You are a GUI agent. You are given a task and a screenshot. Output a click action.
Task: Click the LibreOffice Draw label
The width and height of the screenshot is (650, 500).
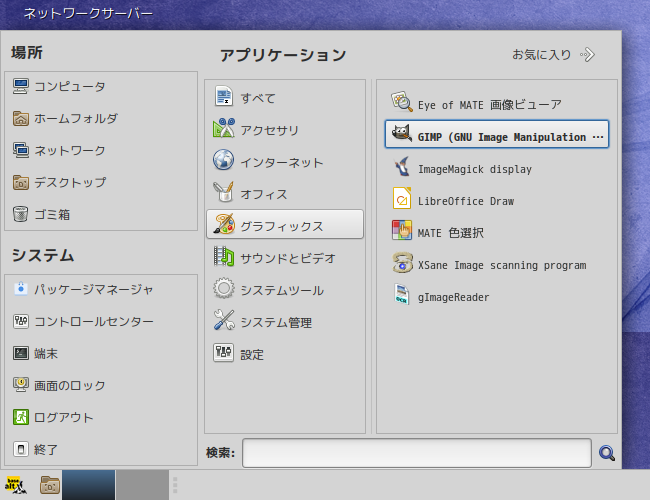click(x=466, y=201)
